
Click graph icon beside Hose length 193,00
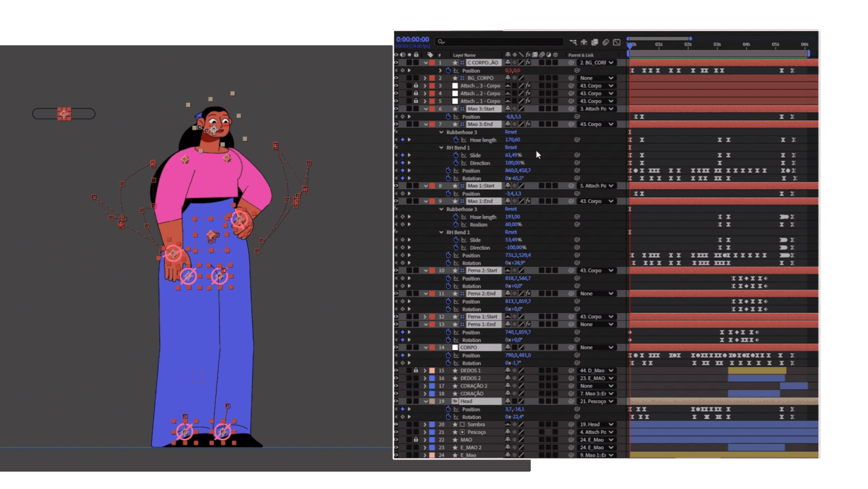click(464, 217)
